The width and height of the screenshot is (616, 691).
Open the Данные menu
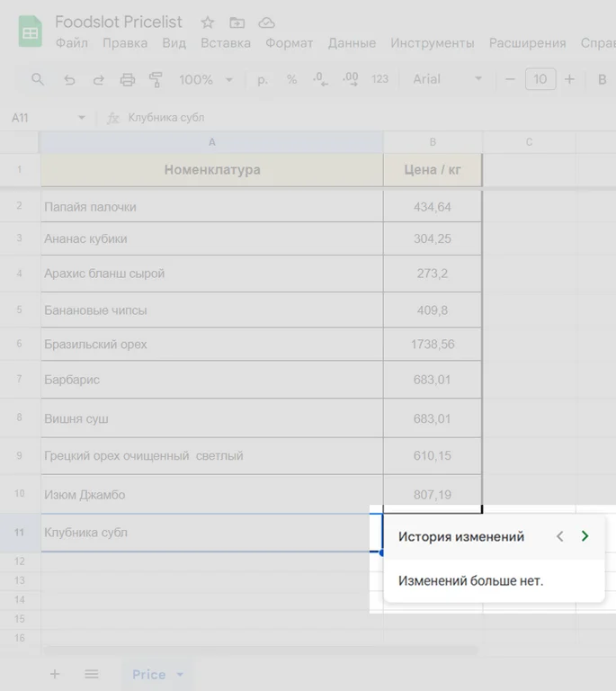coord(352,43)
